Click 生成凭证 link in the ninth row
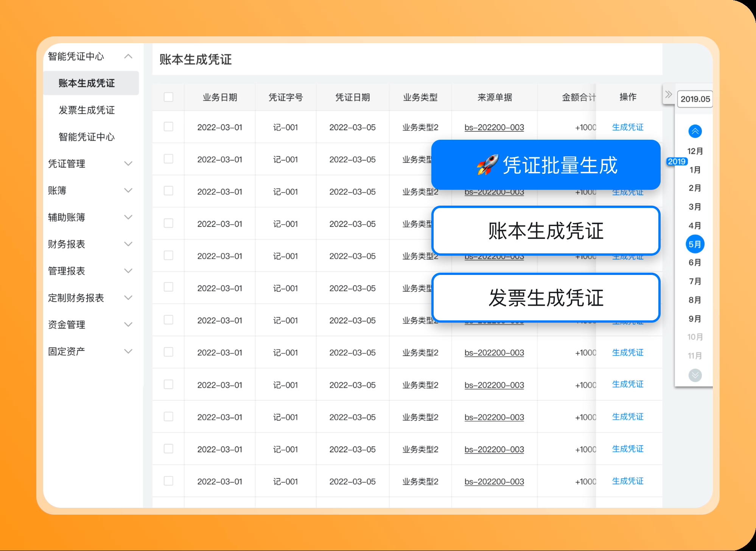The width and height of the screenshot is (756, 551). pos(628,384)
